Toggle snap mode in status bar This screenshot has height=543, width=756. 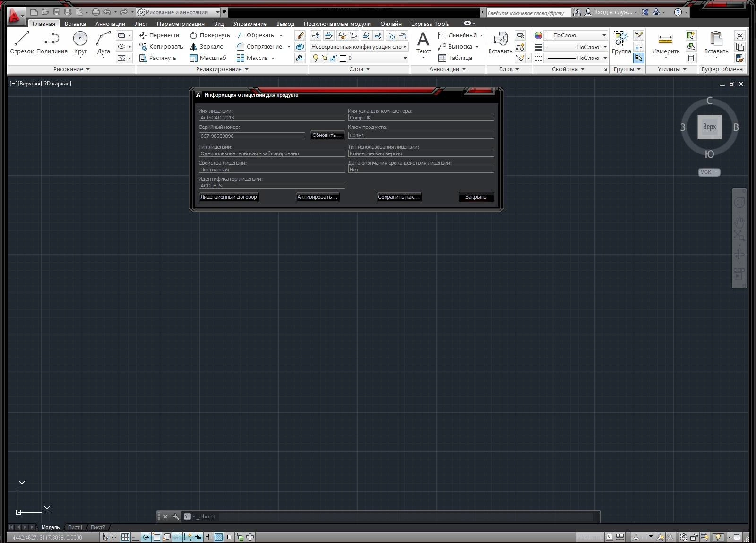click(115, 537)
